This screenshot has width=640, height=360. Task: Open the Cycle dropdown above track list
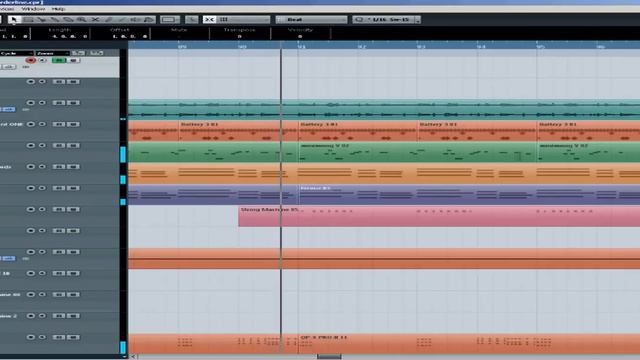(17, 53)
